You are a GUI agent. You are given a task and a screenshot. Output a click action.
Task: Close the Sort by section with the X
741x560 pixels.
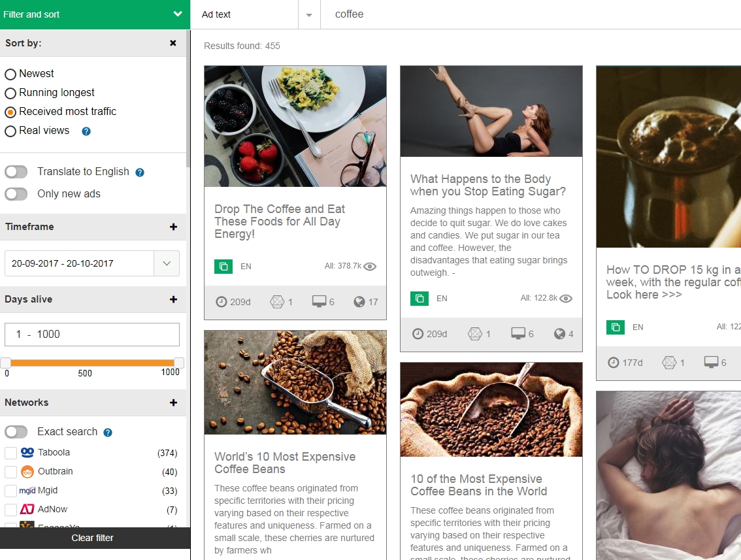pyautogui.click(x=173, y=43)
